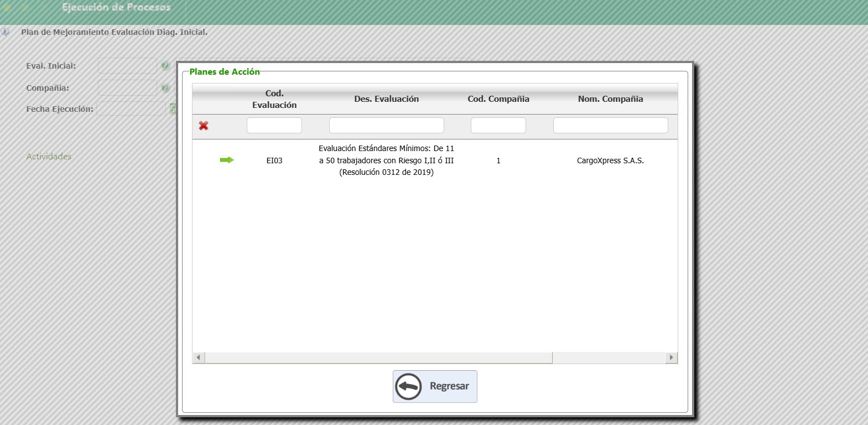Focus the Cod. Compañía filter field

click(498, 126)
